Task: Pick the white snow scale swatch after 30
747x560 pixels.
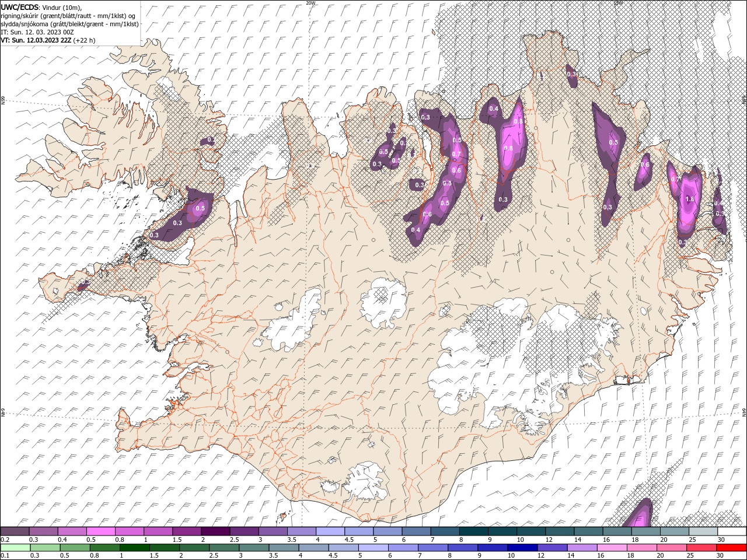Action: [x=732, y=531]
